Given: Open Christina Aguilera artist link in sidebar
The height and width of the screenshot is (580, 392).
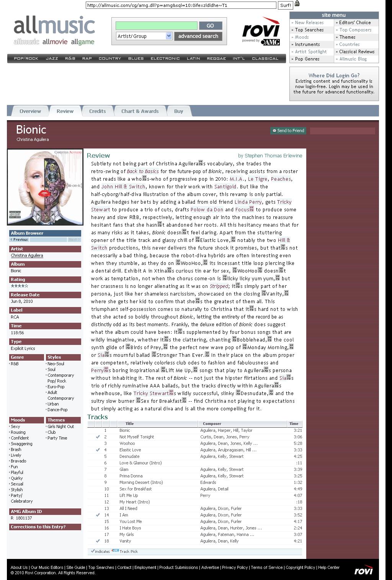Looking at the screenshot, I should (27, 255).
